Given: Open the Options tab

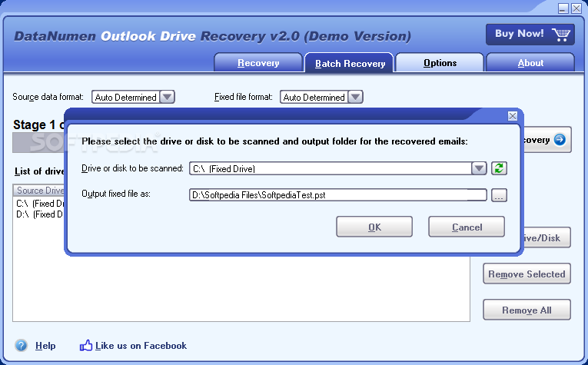Looking at the screenshot, I should 440,62.
